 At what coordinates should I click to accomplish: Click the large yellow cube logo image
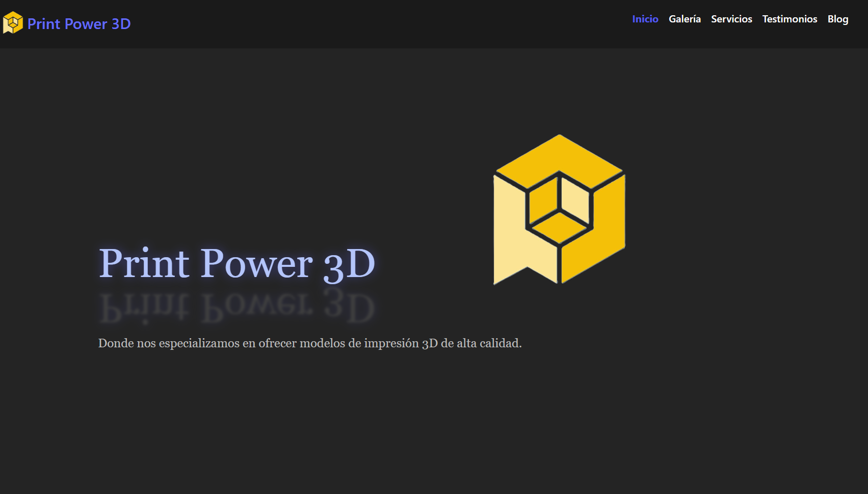point(559,209)
